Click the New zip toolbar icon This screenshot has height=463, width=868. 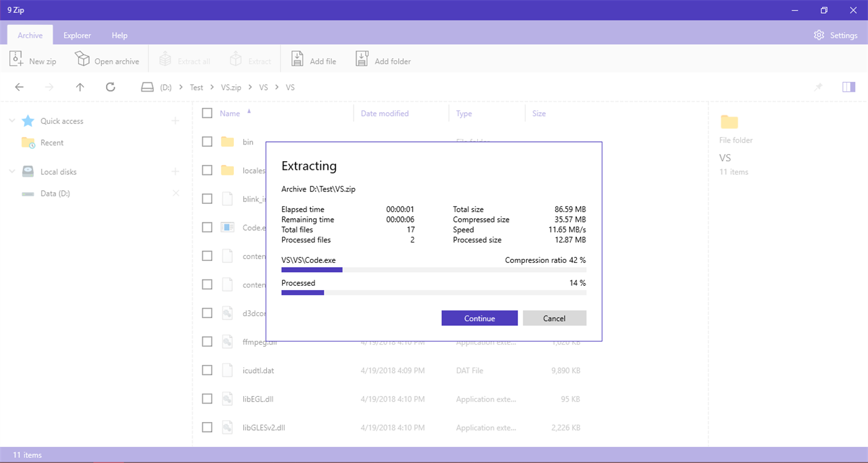16,59
